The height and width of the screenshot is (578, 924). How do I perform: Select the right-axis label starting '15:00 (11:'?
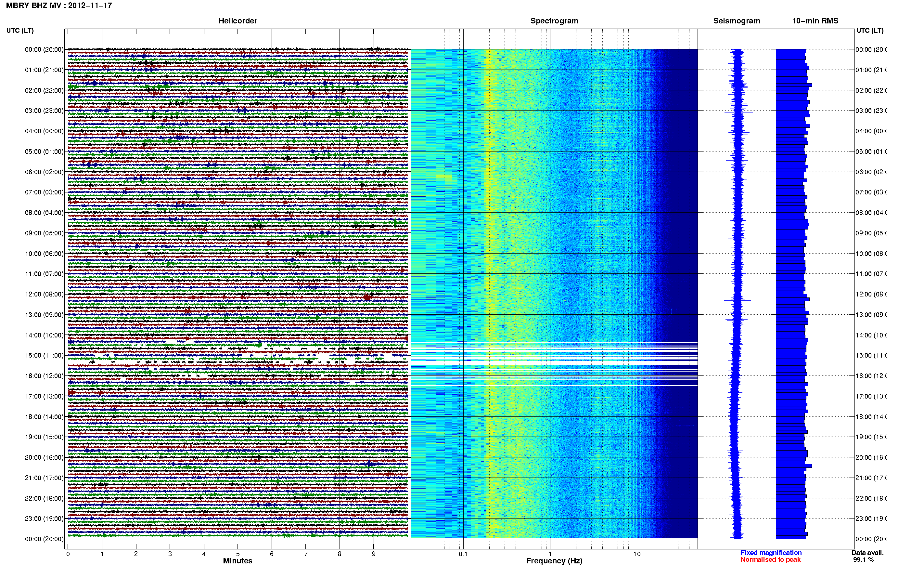coord(871,356)
